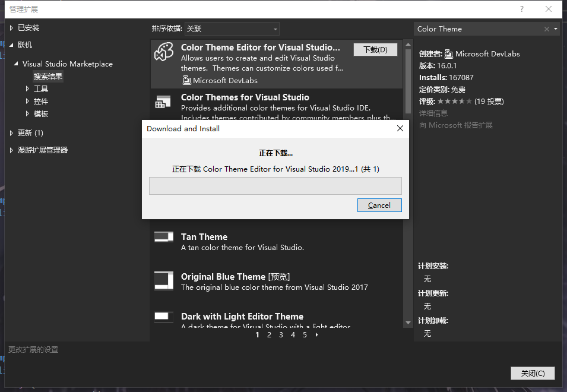This screenshot has width=567, height=392.
Task: Click the 正在下载... status heading
Action: pyautogui.click(x=275, y=153)
